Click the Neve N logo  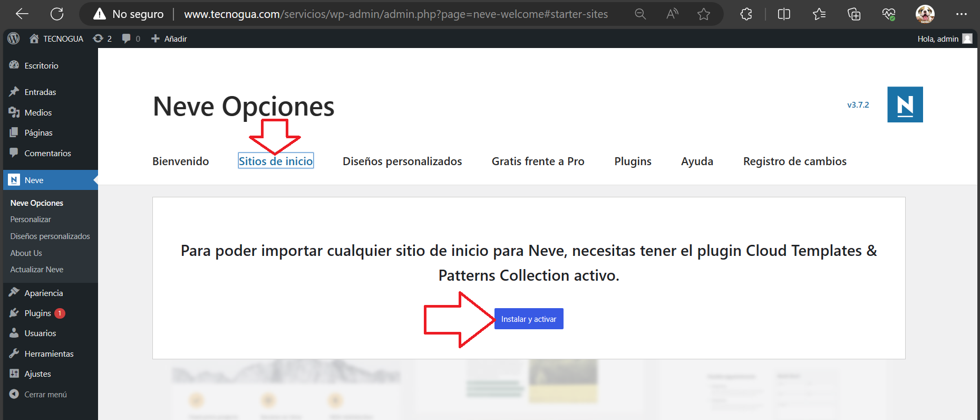[x=905, y=104]
